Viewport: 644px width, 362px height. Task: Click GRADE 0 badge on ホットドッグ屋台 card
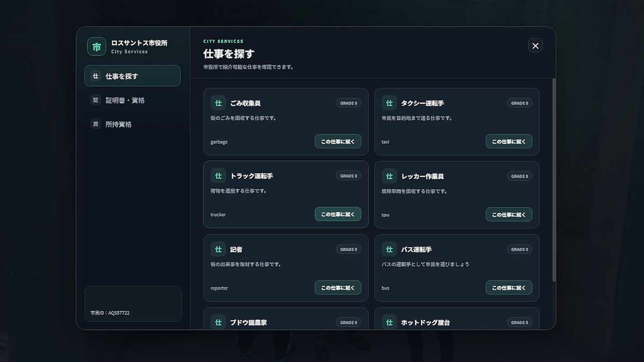519,322
